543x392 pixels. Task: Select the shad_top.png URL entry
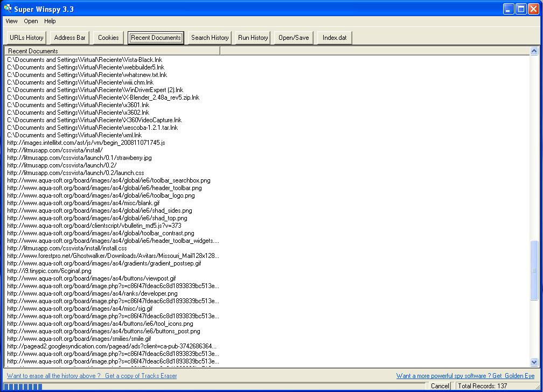(x=97, y=218)
